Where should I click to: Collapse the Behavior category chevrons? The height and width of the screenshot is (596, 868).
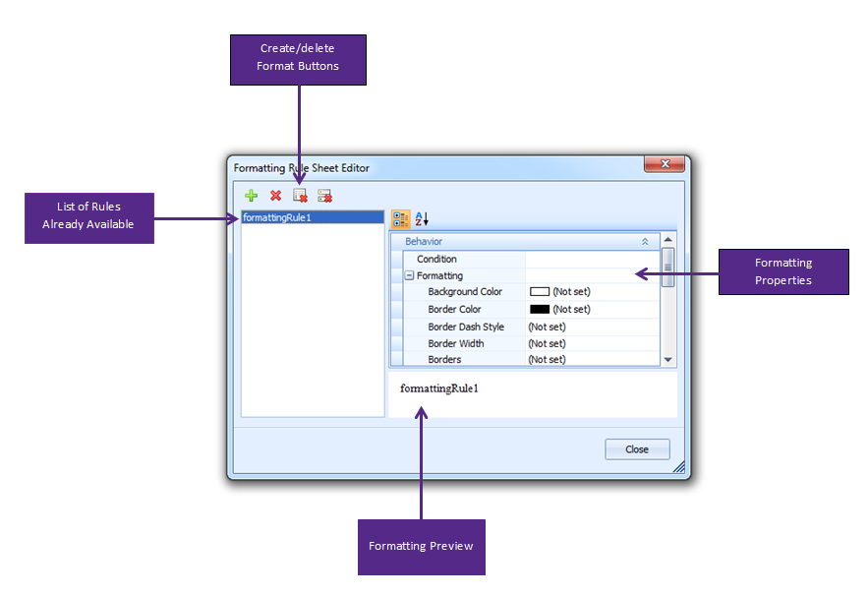tap(645, 242)
